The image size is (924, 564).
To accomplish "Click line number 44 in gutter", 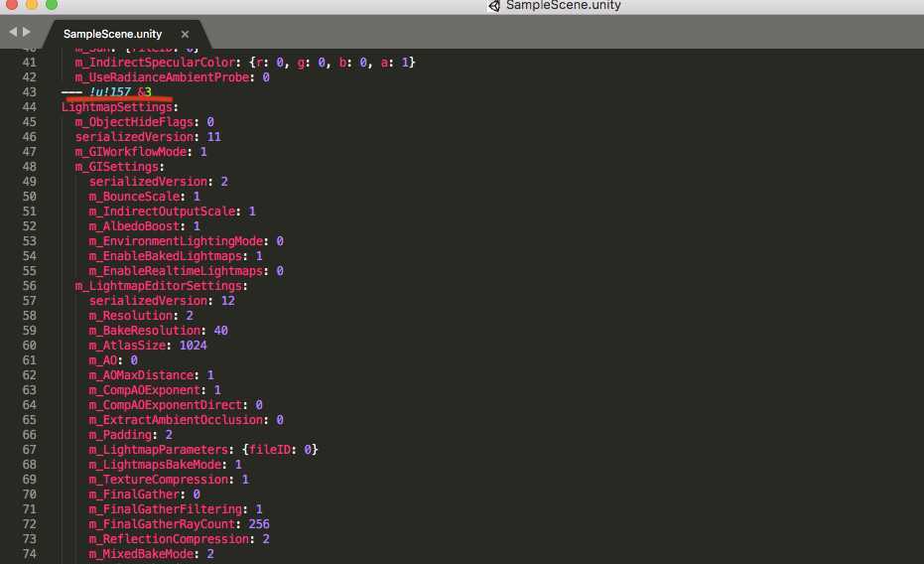I will [30, 107].
